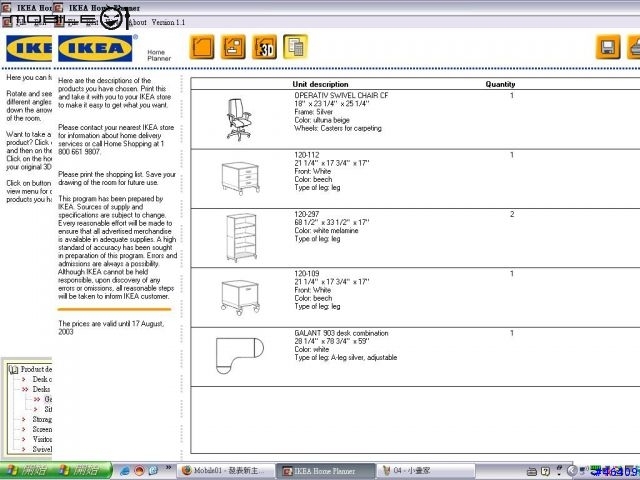Expand quick launch overflow chevron
The width and height of the screenshot is (640, 480).
[168, 468]
